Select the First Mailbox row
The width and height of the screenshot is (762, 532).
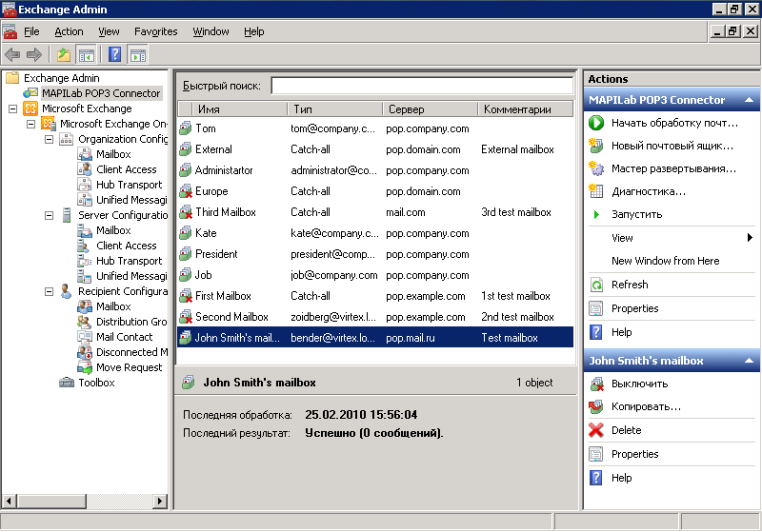click(375, 296)
